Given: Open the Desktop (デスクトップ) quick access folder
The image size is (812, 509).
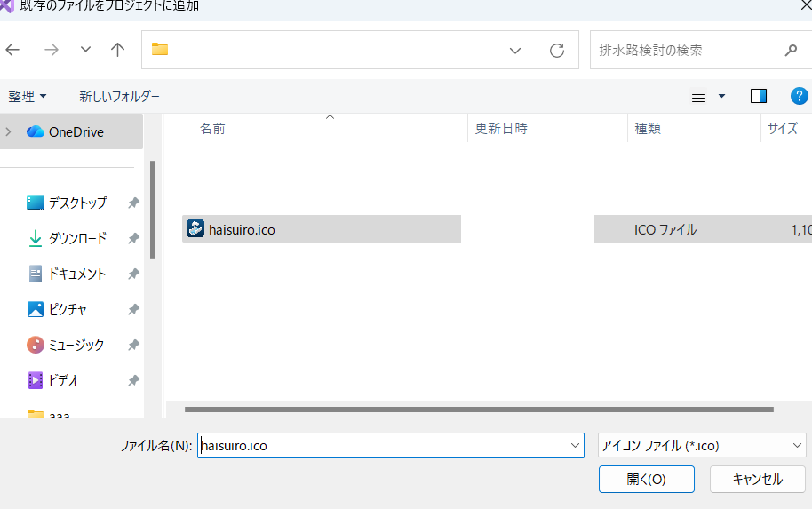Looking at the screenshot, I should pos(76,203).
